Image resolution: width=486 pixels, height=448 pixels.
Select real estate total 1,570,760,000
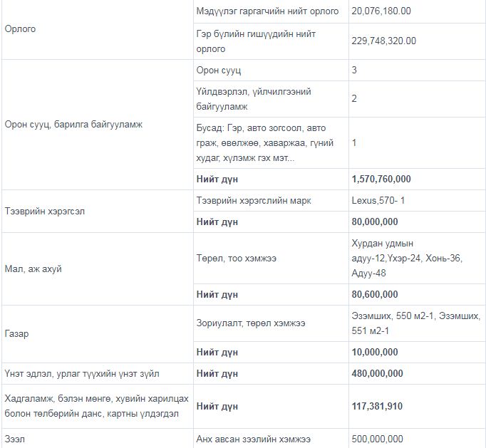coord(381,179)
